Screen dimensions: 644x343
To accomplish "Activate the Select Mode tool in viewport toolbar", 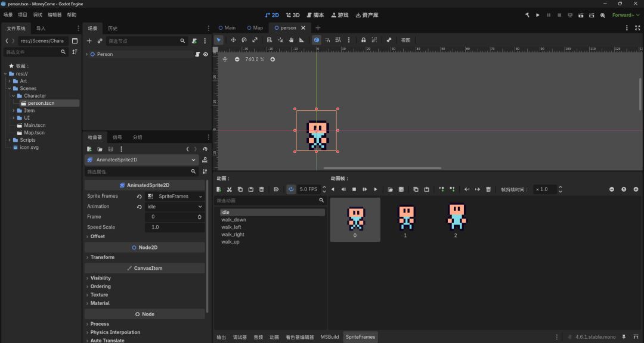I will point(219,40).
